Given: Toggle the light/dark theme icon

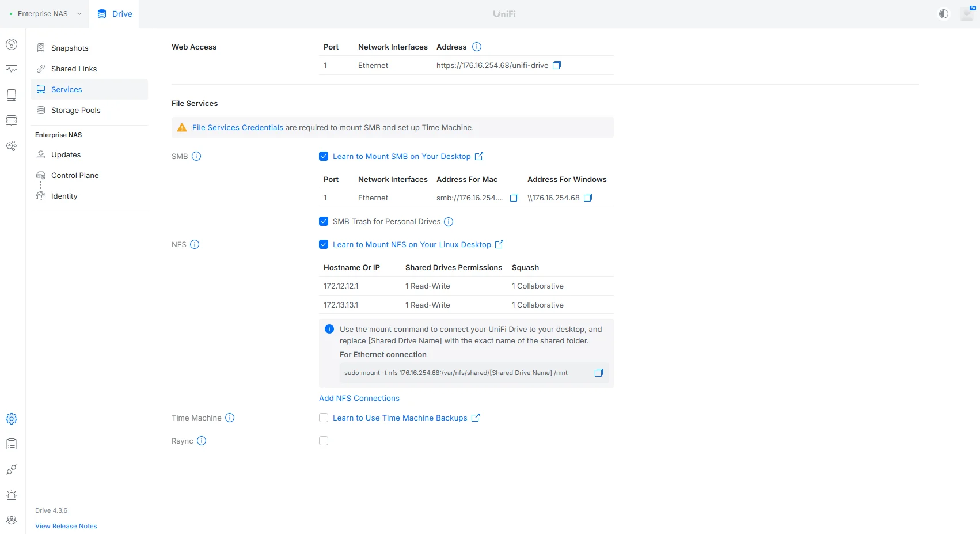Looking at the screenshot, I should [944, 14].
